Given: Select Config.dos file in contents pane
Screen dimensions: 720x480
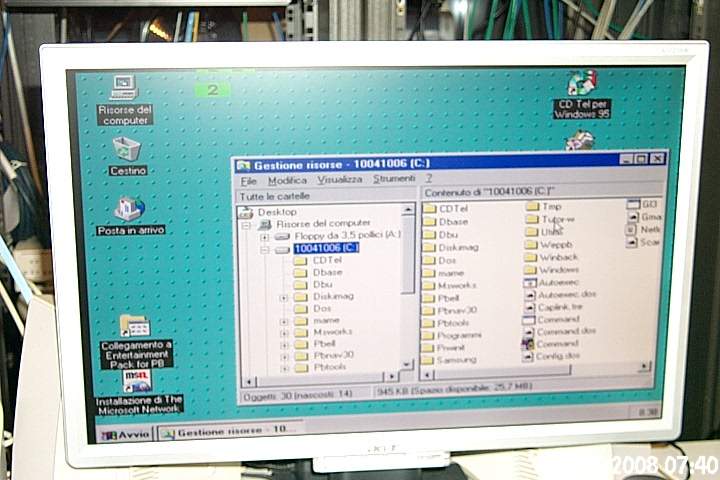Looking at the screenshot, I should tap(551, 356).
